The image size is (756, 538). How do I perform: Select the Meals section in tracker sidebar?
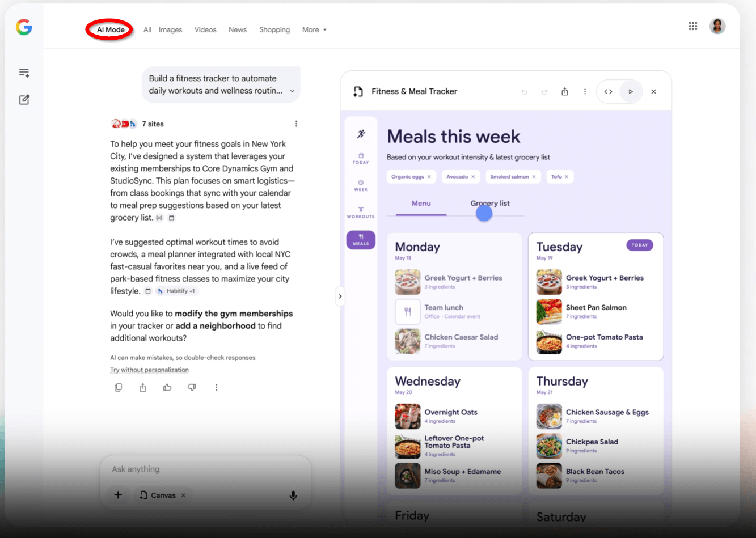(361, 240)
